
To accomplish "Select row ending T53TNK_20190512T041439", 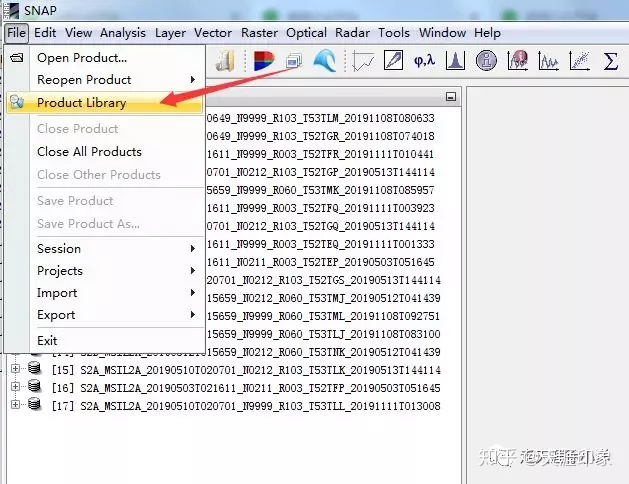I will [x=324, y=352].
